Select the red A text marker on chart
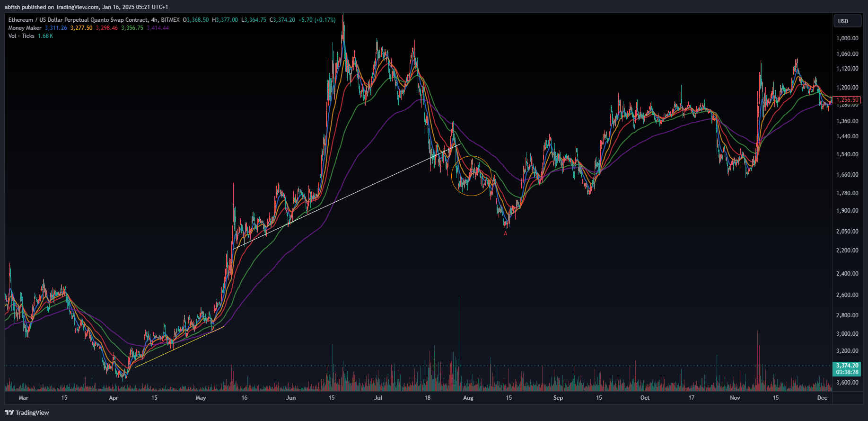This screenshot has height=421, width=868. 506,233
